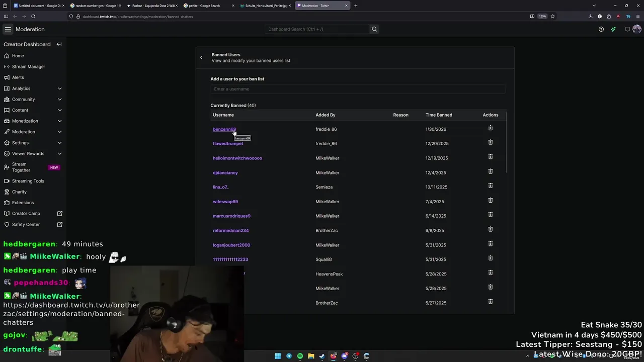
Task: Open Steam from the taskbar
Action: click(322, 356)
